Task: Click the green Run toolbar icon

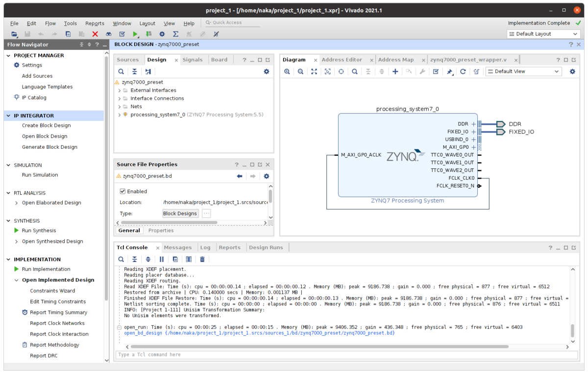Action: click(x=135, y=34)
